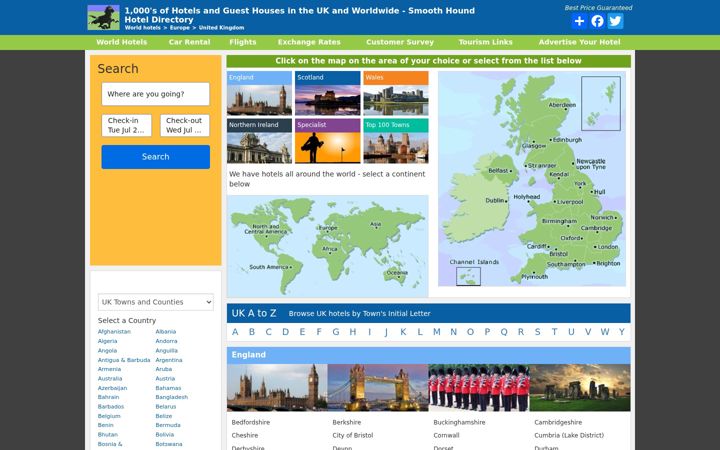Image resolution: width=720 pixels, height=450 pixels.
Task: Open the Afghanistan country link
Action: (114, 332)
